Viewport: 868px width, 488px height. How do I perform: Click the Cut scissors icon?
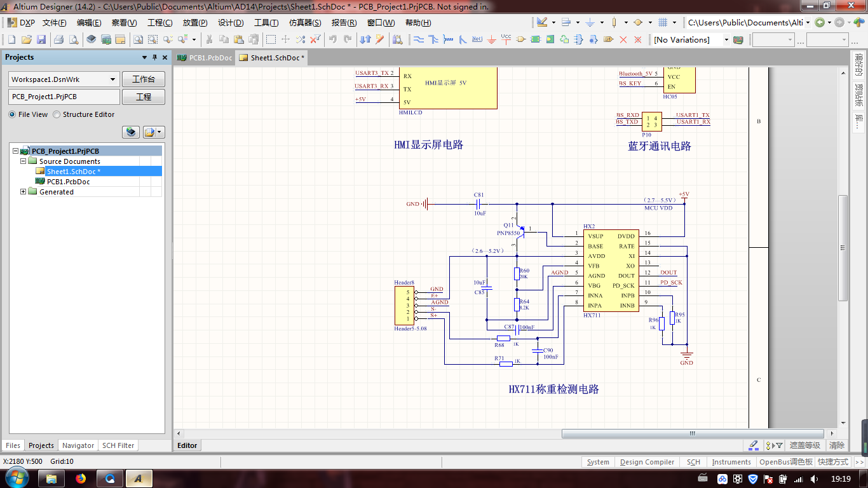coord(208,39)
